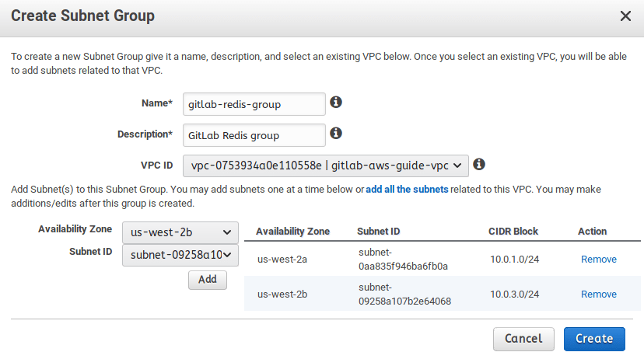Click the info icon beside the Name field

(336, 103)
